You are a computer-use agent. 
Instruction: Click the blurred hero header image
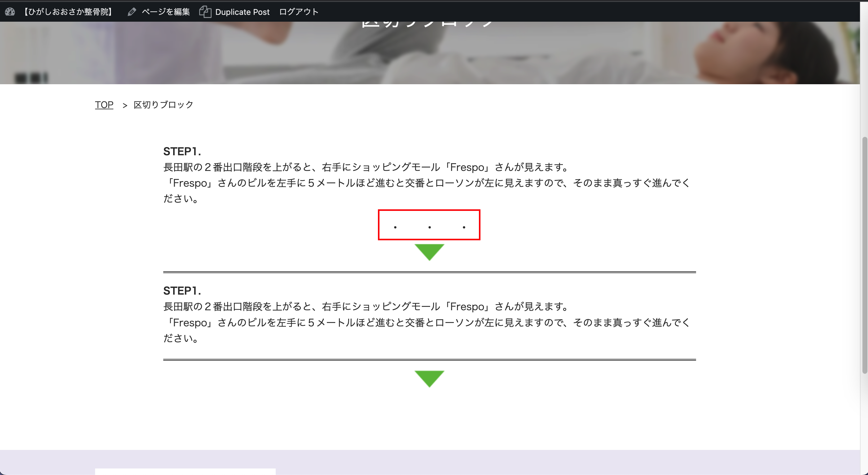pyautogui.click(x=429, y=54)
